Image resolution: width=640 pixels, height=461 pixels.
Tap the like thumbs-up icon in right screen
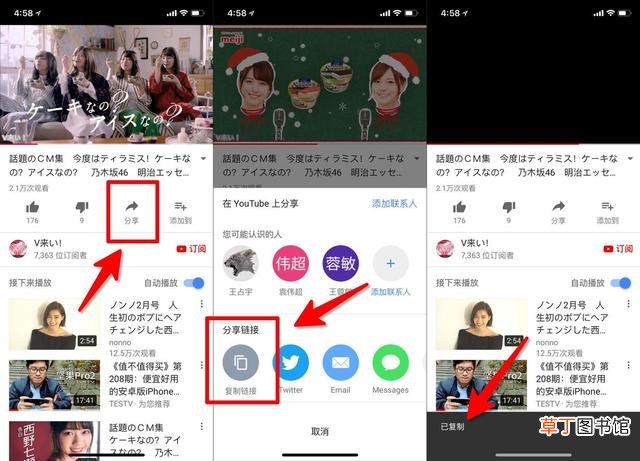click(459, 207)
